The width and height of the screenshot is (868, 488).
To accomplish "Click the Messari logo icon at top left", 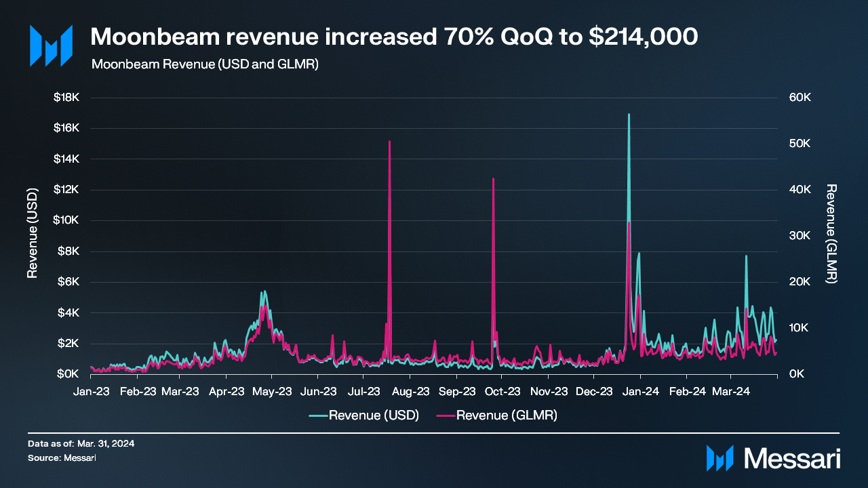I will click(51, 45).
